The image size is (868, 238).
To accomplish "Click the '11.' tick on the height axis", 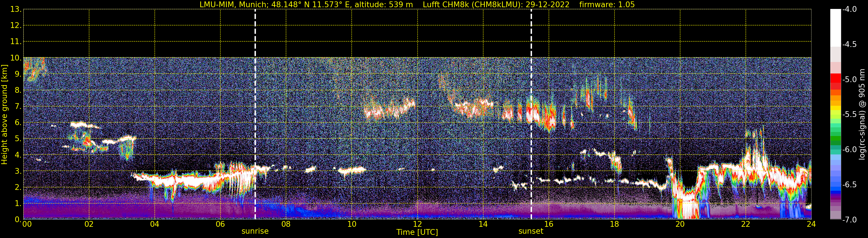I will [x=16, y=42].
